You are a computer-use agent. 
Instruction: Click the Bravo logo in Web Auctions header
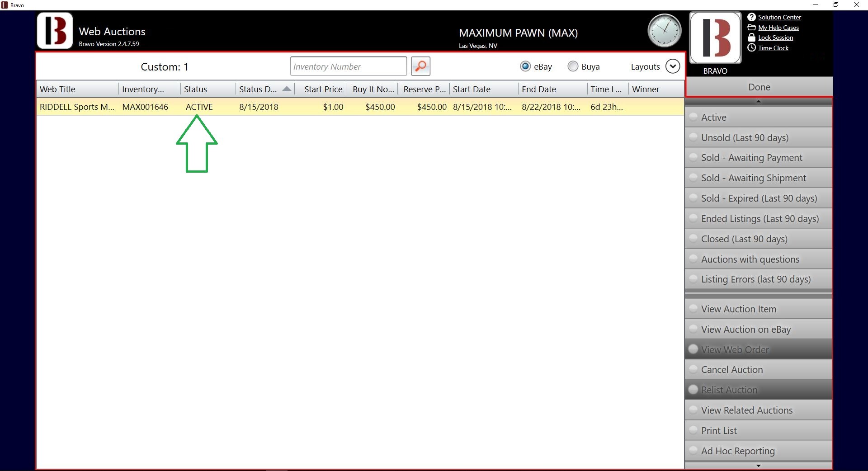click(x=55, y=31)
